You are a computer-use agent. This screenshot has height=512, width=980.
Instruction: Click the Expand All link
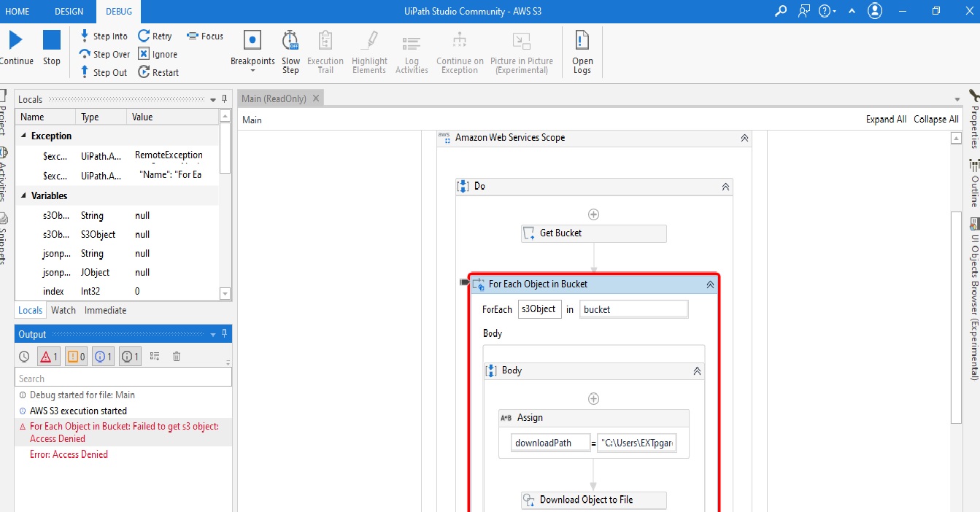pos(886,119)
